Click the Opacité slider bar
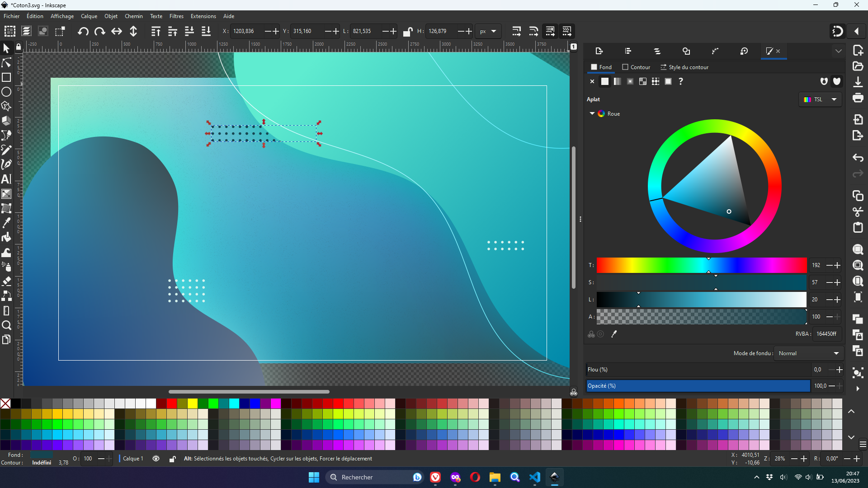868x488 pixels. tap(698, 386)
